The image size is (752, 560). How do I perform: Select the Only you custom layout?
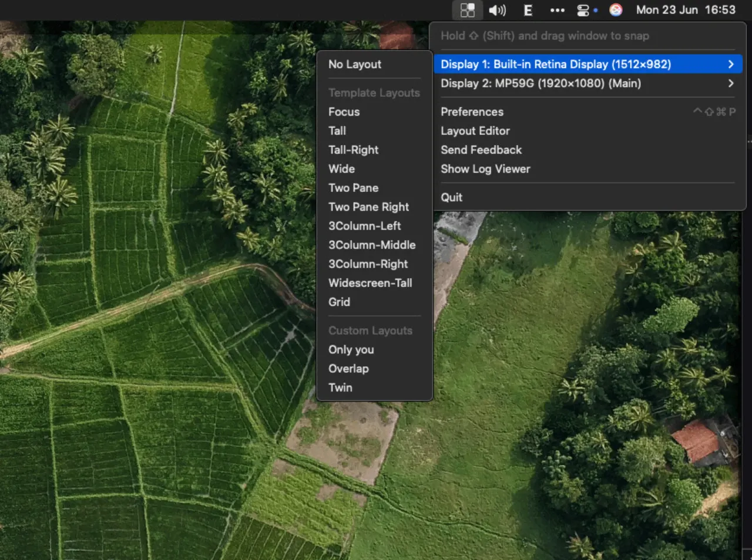375,350
